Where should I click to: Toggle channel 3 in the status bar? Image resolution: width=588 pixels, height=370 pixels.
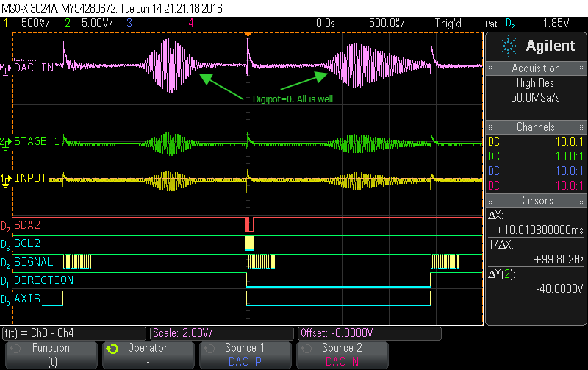pyautogui.click(x=129, y=24)
